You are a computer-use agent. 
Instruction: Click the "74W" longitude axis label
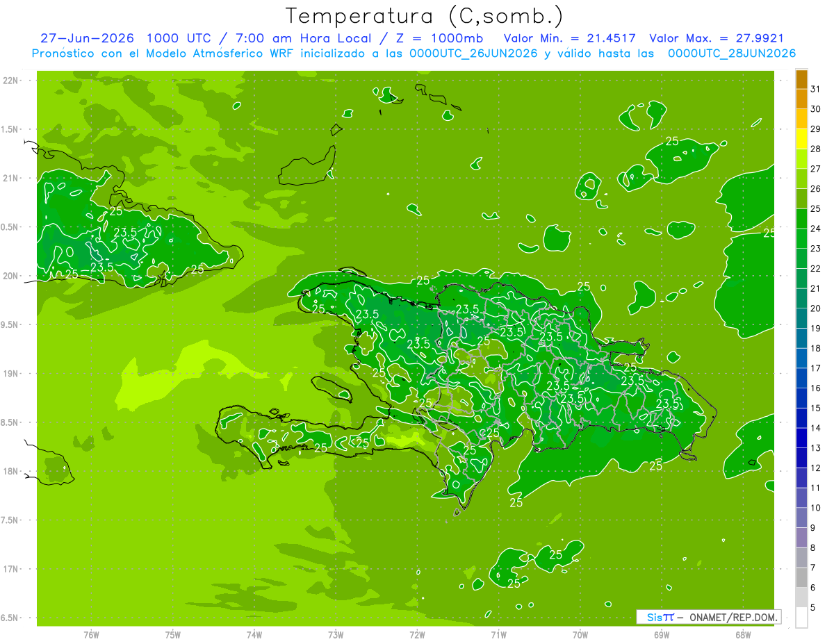pos(254,635)
